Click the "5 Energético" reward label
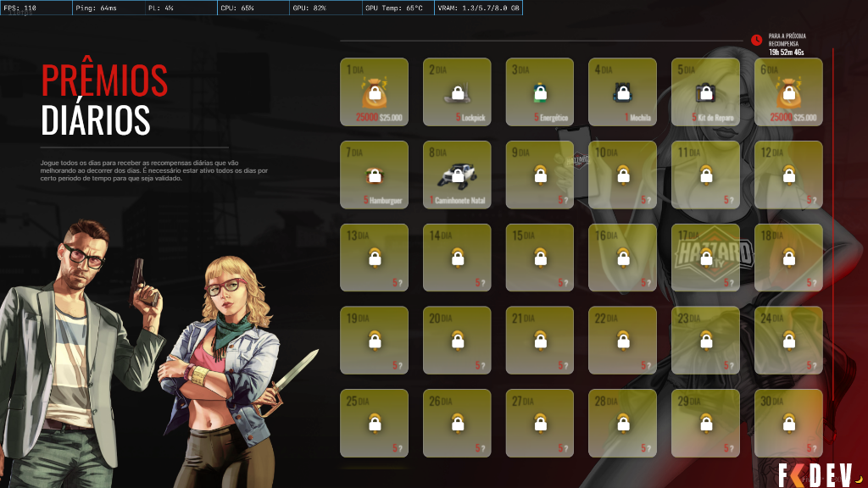Viewport: 868px width, 488px height. click(x=551, y=117)
